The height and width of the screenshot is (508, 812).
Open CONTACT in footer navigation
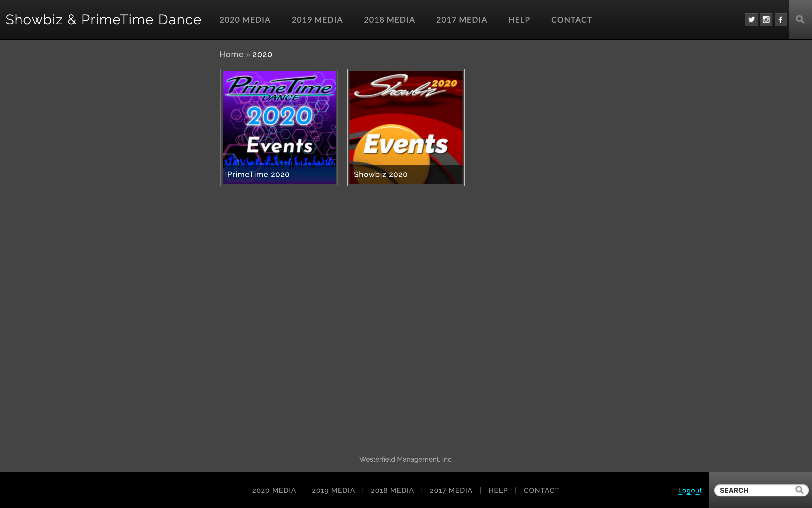541,490
